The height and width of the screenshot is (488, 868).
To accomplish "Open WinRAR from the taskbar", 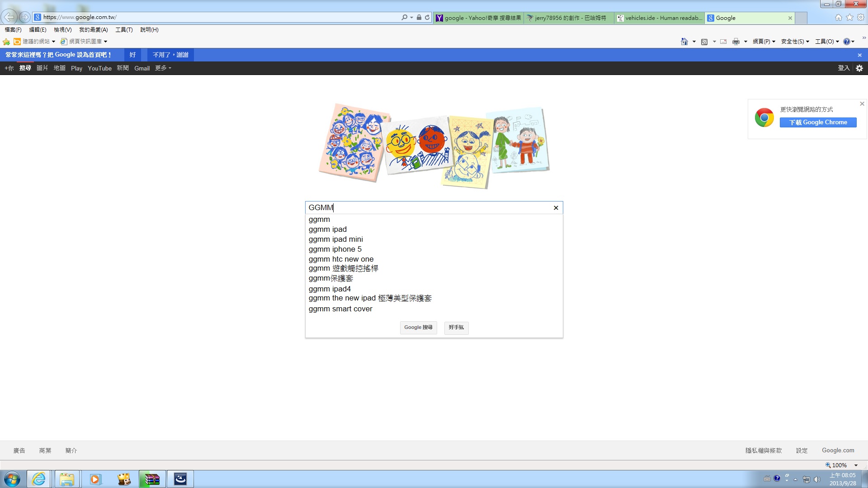I will (152, 479).
